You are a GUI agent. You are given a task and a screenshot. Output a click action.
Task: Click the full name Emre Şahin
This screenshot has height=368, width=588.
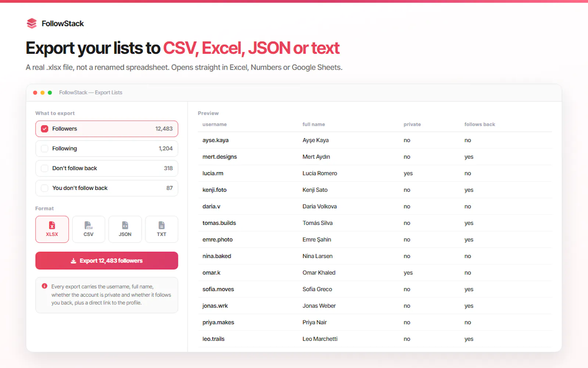317,240
